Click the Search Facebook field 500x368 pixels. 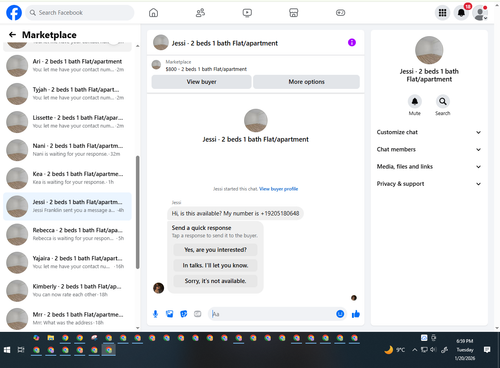click(x=80, y=13)
